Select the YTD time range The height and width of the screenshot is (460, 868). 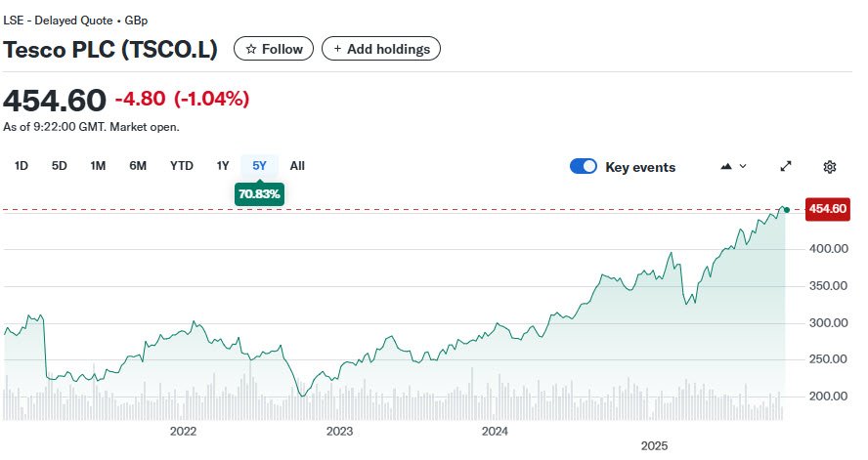click(182, 166)
